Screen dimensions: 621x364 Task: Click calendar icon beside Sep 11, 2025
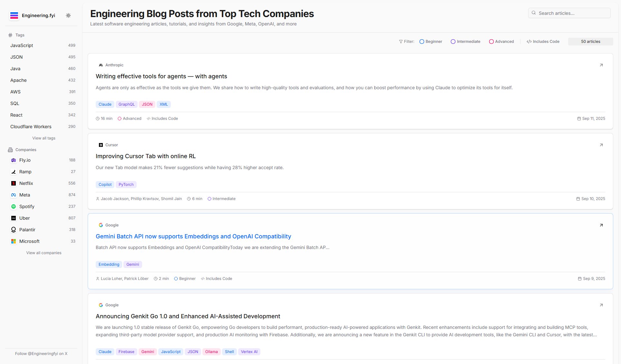(x=579, y=119)
